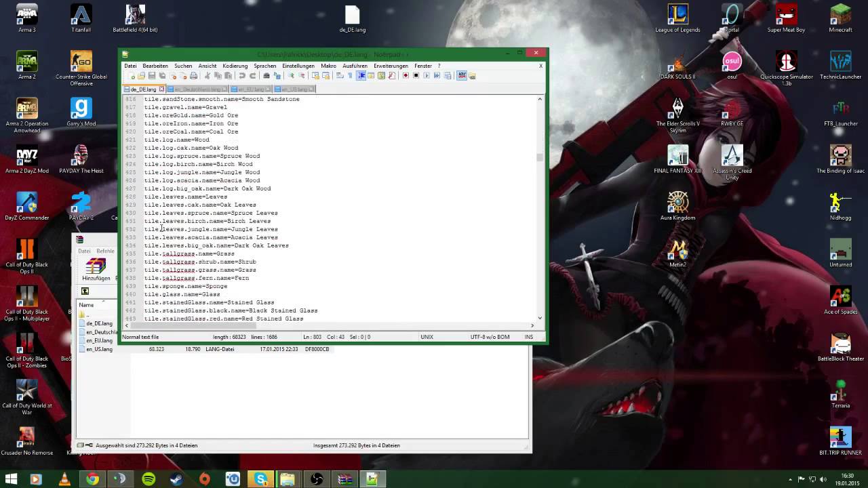868x488 pixels.
Task: Open Spotify from the taskbar
Action: coord(149,479)
